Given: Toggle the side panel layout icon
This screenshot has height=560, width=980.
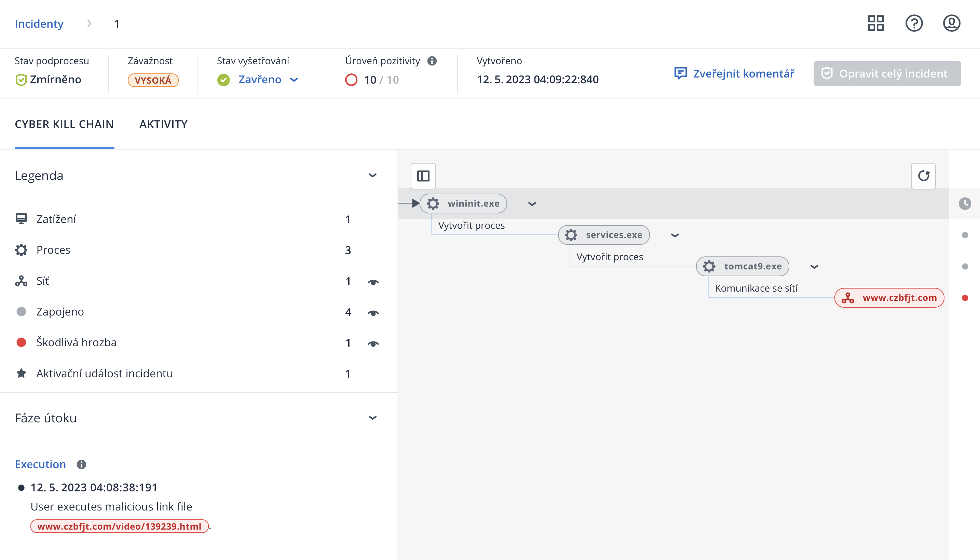Looking at the screenshot, I should click(x=423, y=176).
